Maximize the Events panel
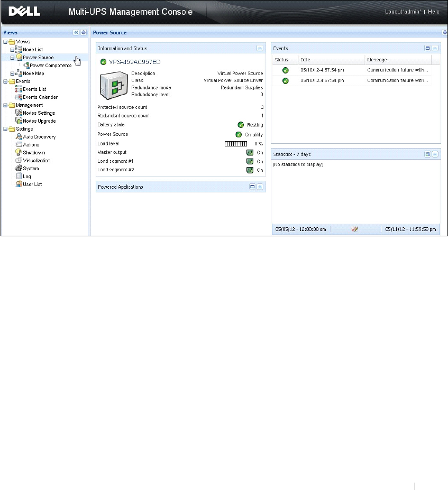This screenshot has height=490, width=448. [x=427, y=48]
